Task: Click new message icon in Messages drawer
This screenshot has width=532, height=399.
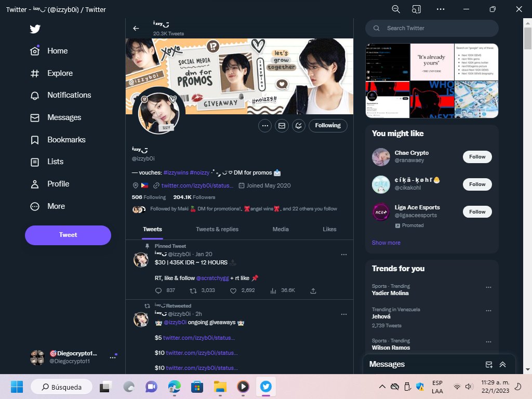Action: [488, 365]
